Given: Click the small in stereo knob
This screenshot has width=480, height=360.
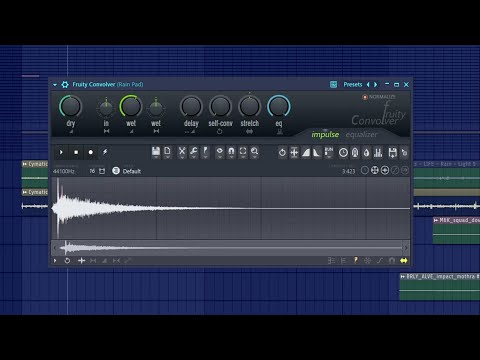Looking at the screenshot, I should click(106, 108).
